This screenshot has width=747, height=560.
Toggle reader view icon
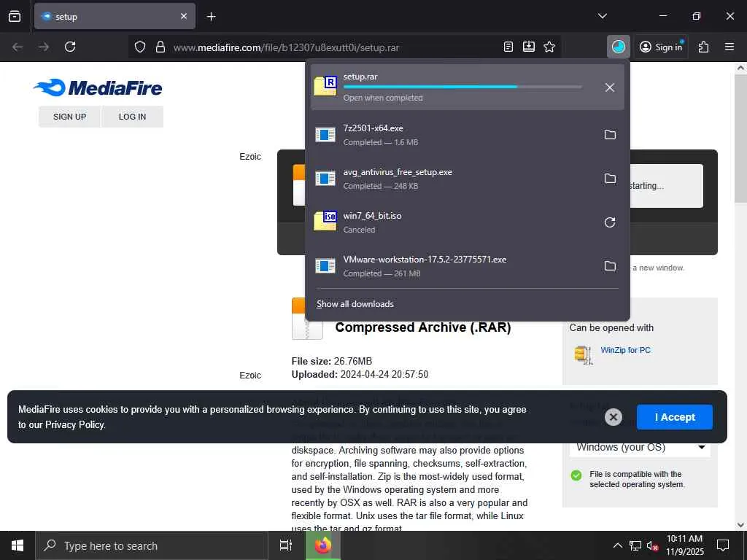pos(508,47)
